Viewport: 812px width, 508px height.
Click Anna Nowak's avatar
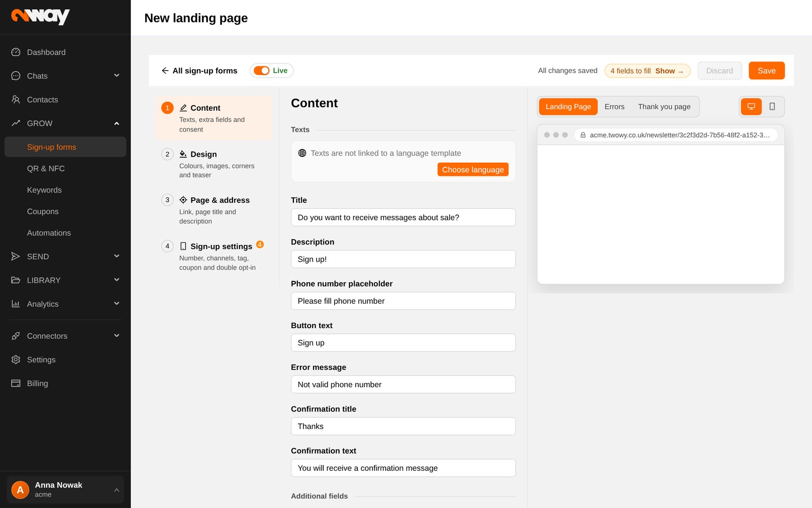(20, 490)
